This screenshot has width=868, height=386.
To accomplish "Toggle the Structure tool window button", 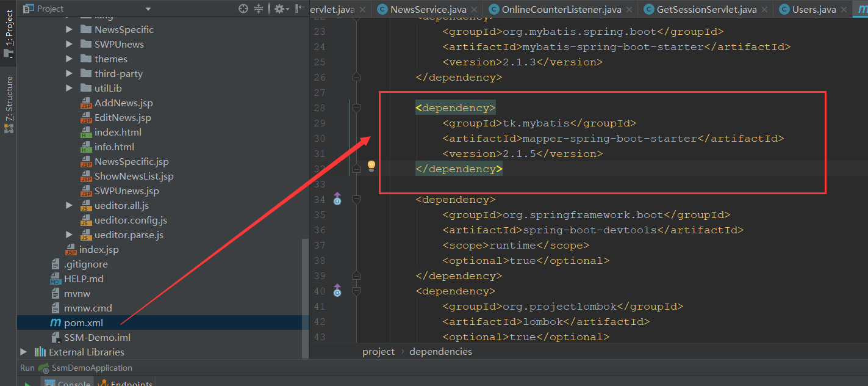I will 9,104.
